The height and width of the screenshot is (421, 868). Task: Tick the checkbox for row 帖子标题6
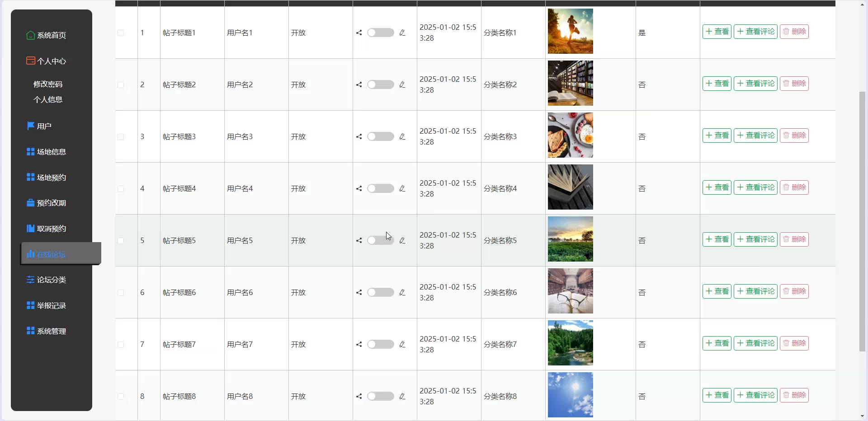pyautogui.click(x=121, y=293)
